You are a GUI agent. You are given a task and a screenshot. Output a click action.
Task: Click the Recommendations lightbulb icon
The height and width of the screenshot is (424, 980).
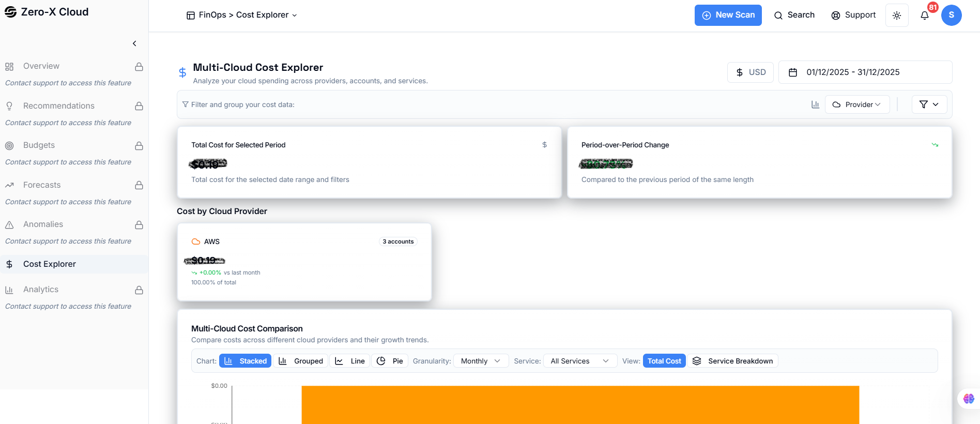click(x=9, y=106)
